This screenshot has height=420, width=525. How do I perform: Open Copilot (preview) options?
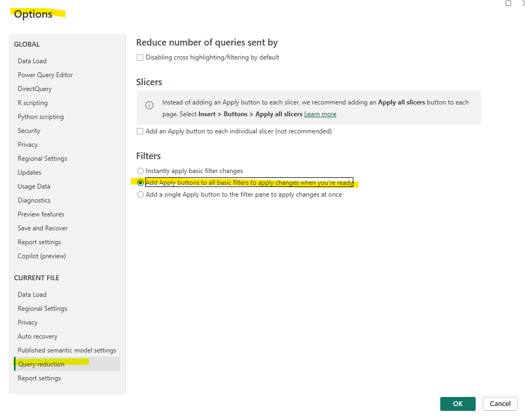click(x=42, y=256)
